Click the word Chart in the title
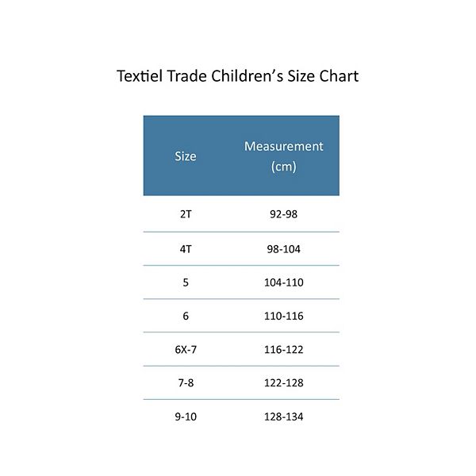 pos(338,77)
